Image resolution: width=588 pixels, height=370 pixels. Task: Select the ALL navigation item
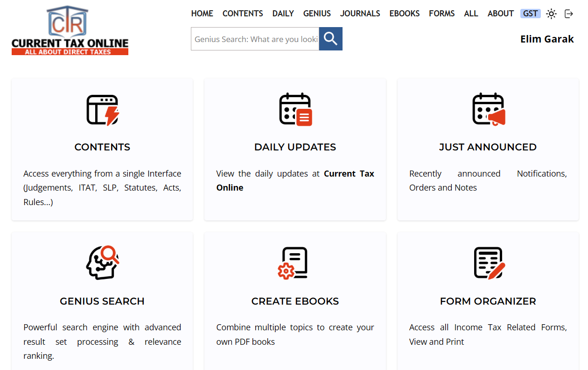(x=471, y=14)
